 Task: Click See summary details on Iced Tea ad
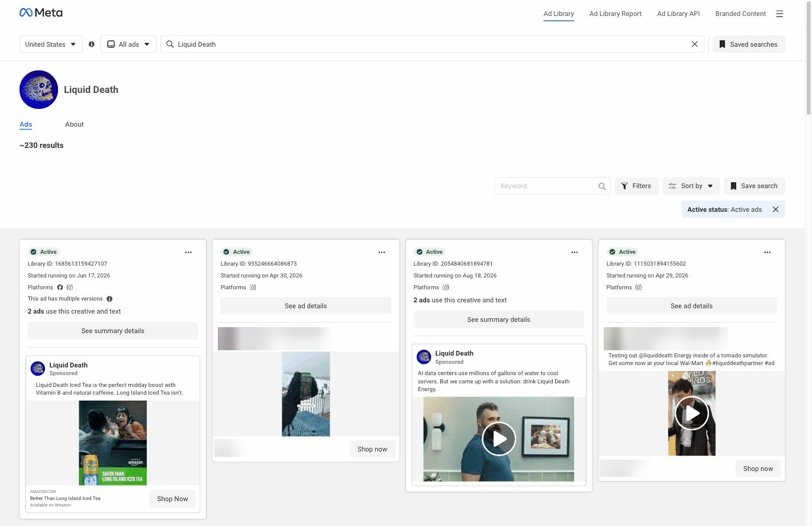tap(113, 331)
